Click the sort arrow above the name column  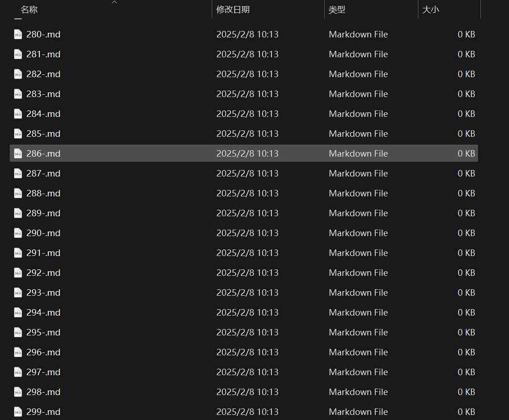point(115,2)
